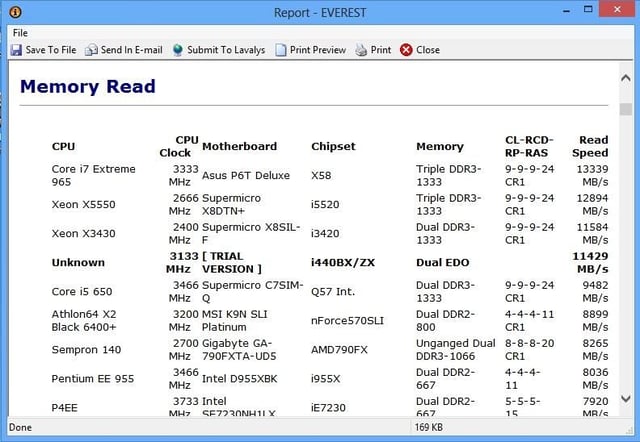
Task: Click the iE7230 chipset cell
Action: (x=328, y=408)
